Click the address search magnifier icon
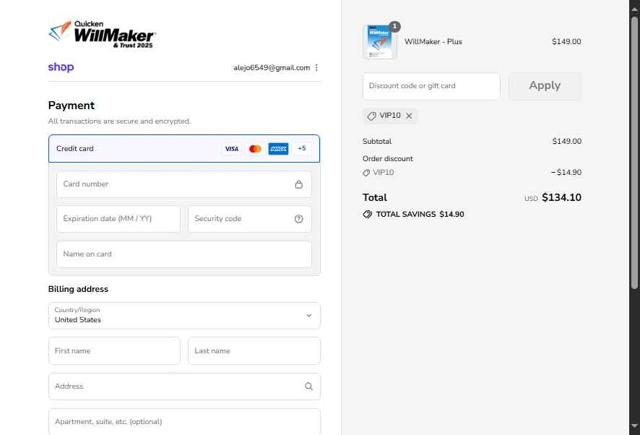The height and width of the screenshot is (435, 640). (309, 386)
